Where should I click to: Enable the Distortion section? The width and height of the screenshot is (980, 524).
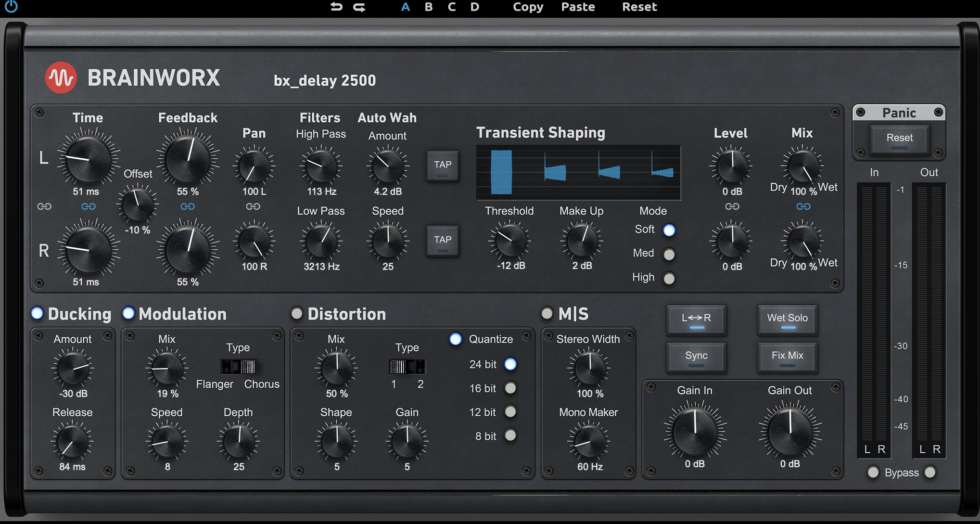click(297, 314)
